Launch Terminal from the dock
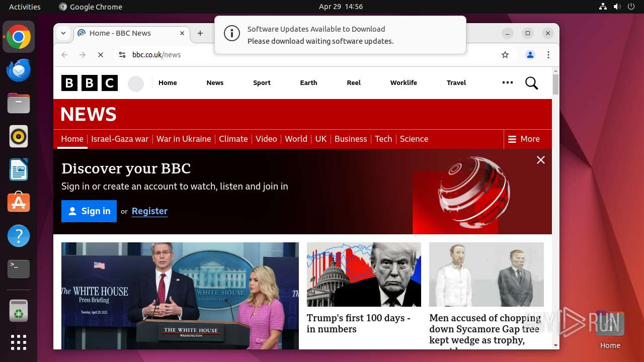644x362 pixels. pyautogui.click(x=19, y=269)
